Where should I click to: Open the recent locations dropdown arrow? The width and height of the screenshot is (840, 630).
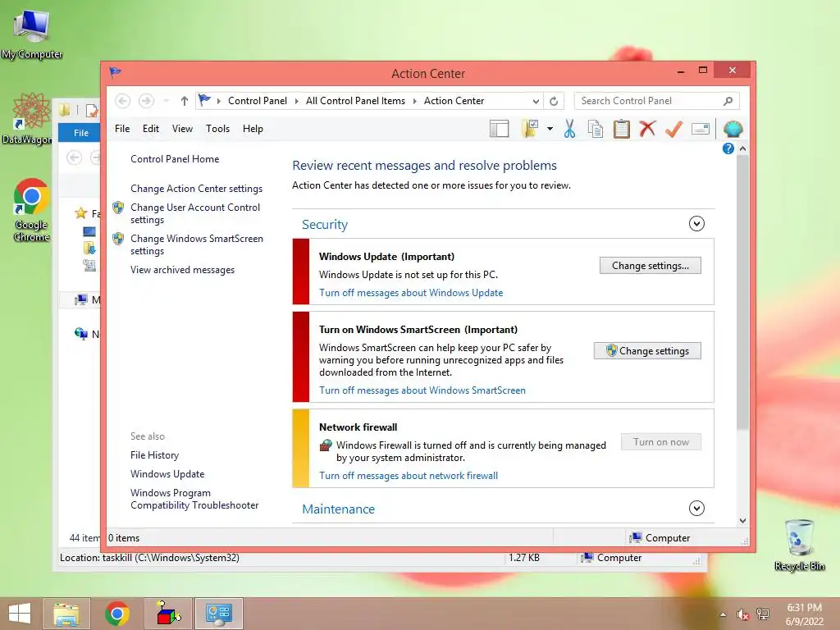pyautogui.click(x=167, y=101)
